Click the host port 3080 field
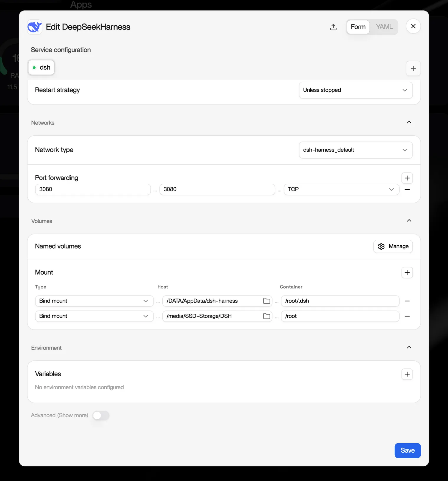Viewport: 448px width, 481px height. 93,189
